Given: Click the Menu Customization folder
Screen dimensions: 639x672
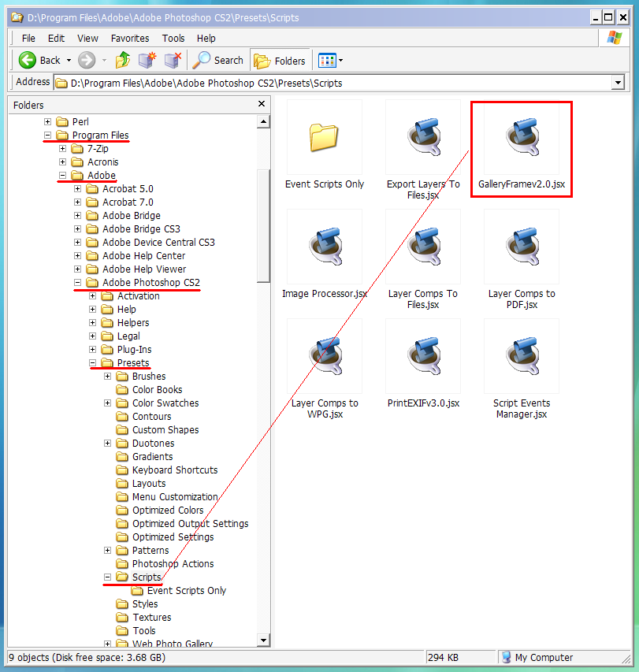Looking at the screenshot, I should click(175, 497).
